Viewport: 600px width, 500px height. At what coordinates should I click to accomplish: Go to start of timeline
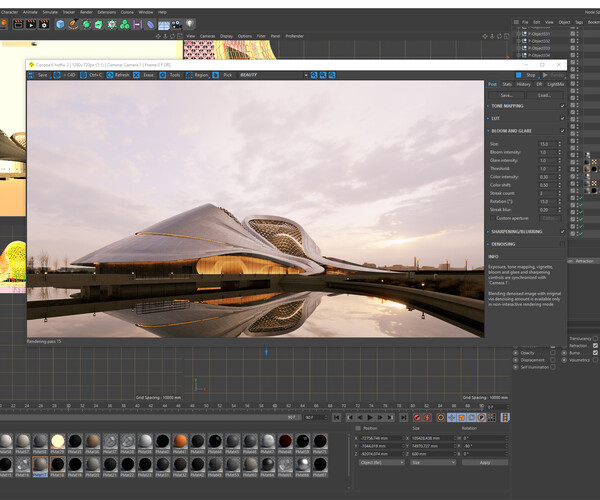pos(336,417)
